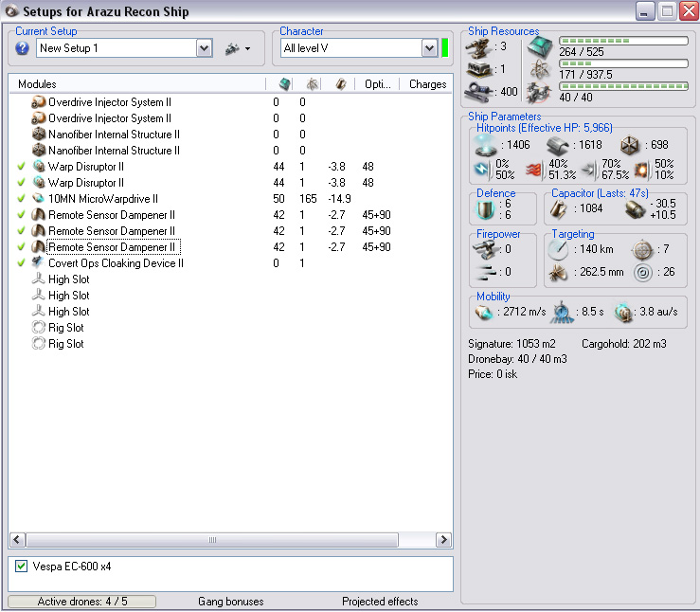Click the Cargohold 202 m3 text
Screen dimensions: 700x612
[x=623, y=344]
